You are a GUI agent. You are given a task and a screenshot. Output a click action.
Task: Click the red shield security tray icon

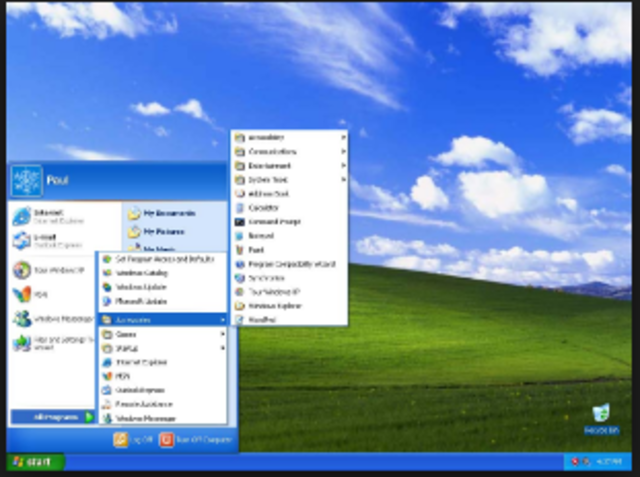[575, 461]
